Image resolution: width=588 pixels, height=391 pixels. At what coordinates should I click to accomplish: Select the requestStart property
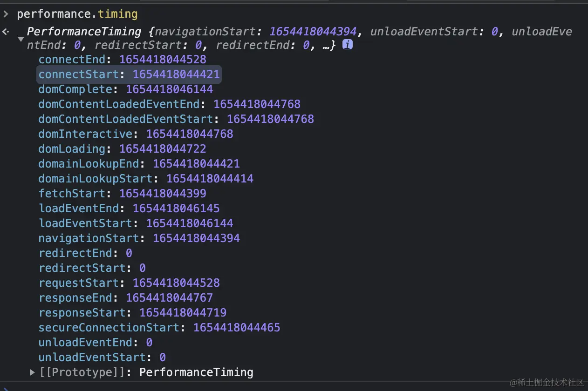point(129,283)
